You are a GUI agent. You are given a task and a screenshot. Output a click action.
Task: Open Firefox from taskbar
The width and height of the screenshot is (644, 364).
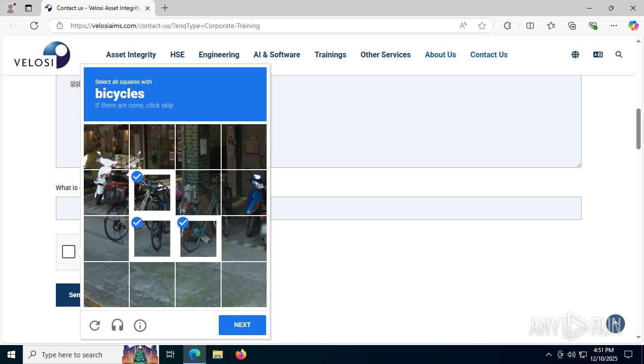tap(241, 355)
